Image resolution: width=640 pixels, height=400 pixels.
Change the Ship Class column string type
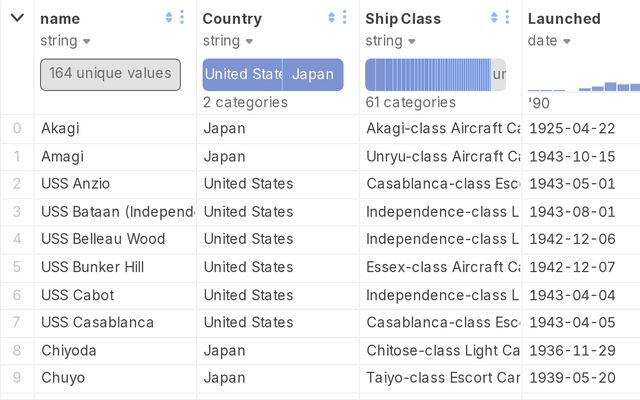tap(390, 41)
